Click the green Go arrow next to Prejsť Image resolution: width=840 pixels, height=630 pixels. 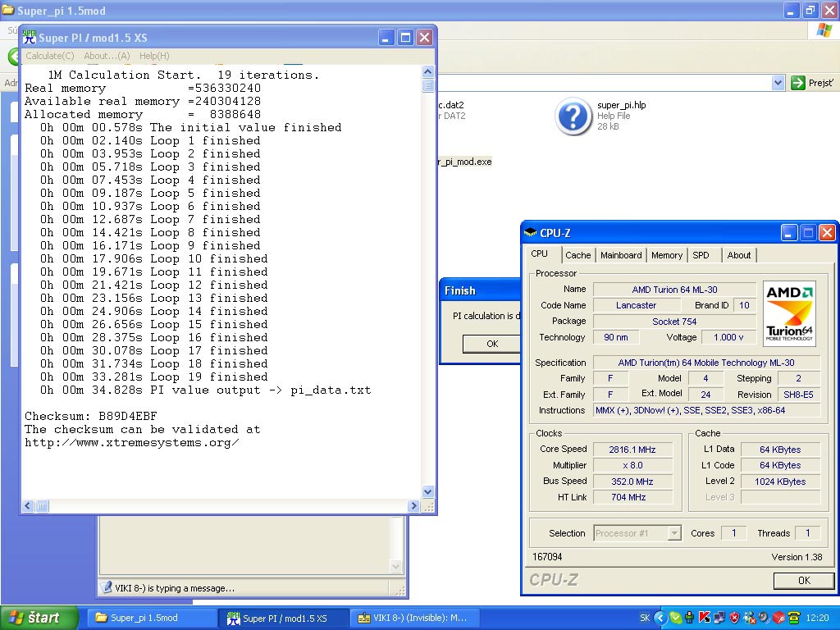797,83
